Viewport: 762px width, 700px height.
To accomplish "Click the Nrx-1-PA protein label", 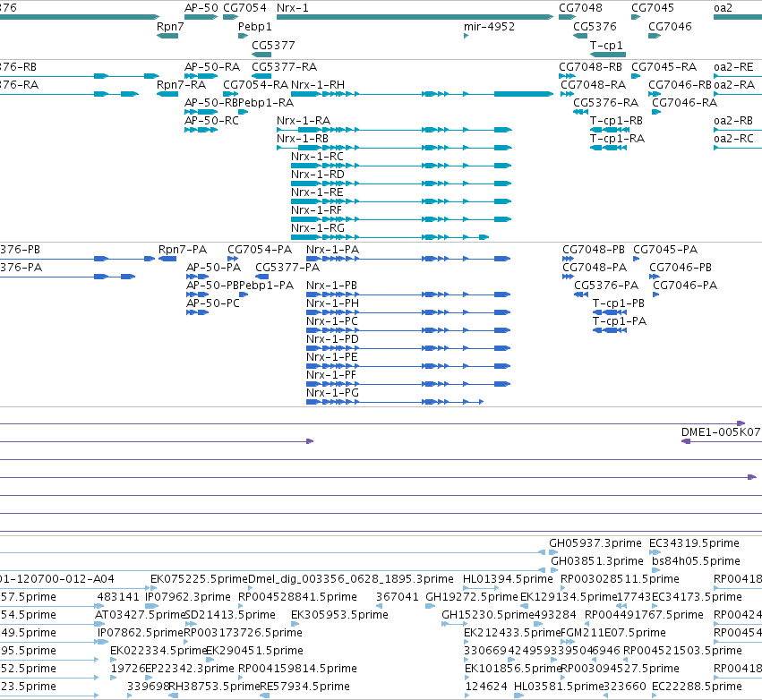I will pyautogui.click(x=333, y=250).
